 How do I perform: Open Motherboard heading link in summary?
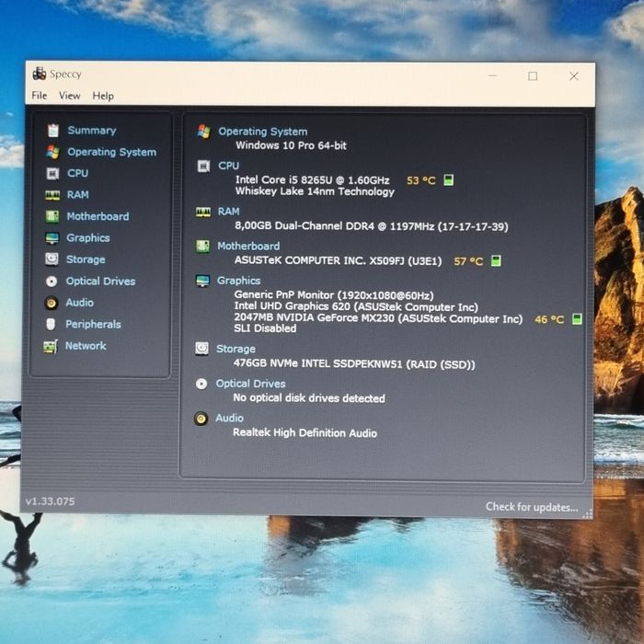coord(248,246)
